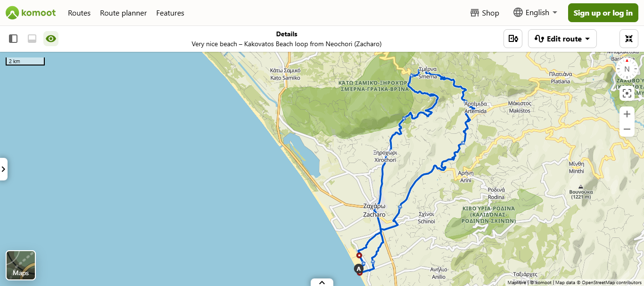Show the left sidebar panel layout
The height and width of the screenshot is (286, 644).
coord(13,39)
